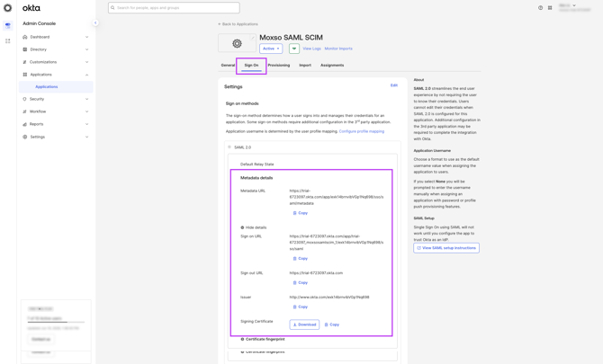The height and width of the screenshot is (364, 603).
Task: Click the Admin Console label
Action: pos(40,23)
